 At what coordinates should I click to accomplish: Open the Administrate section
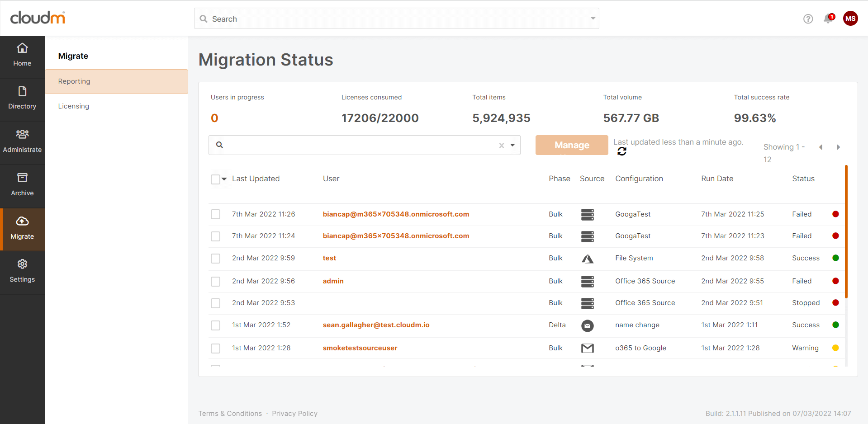[x=22, y=141]
